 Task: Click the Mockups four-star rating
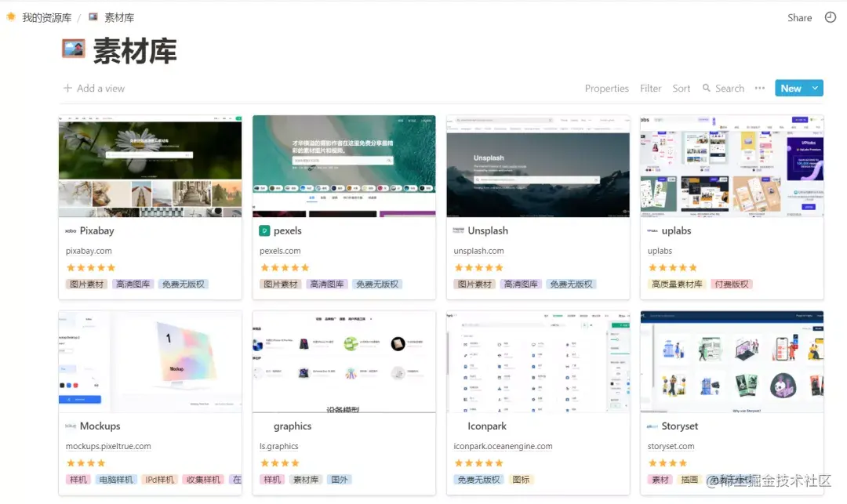[86, 463]
